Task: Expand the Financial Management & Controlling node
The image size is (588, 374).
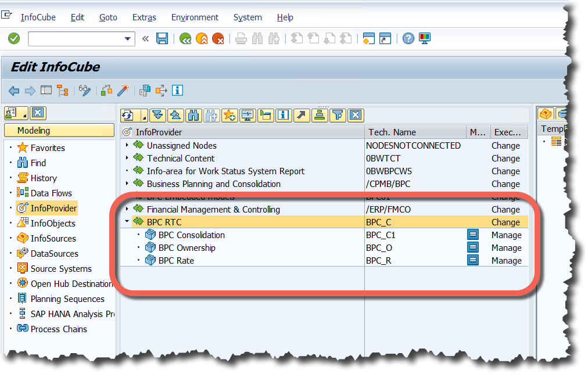Action: click(x=127, y=209)
